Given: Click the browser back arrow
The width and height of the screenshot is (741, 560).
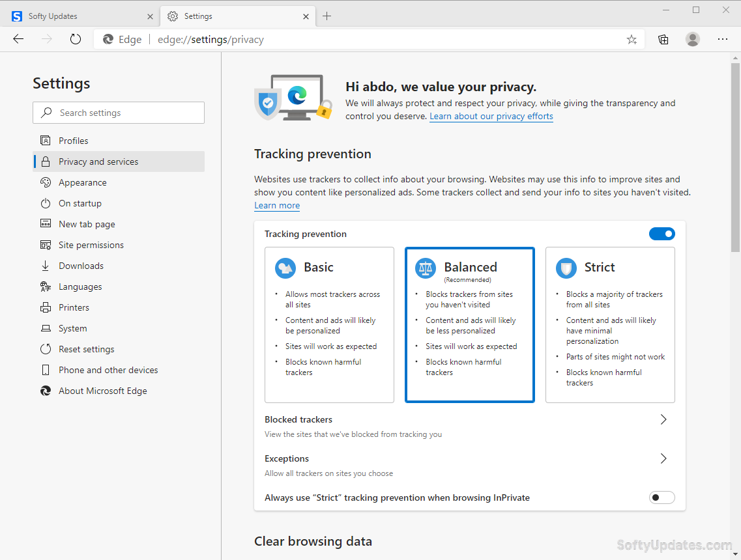Looking at the screenshot, I should [18, 39].
